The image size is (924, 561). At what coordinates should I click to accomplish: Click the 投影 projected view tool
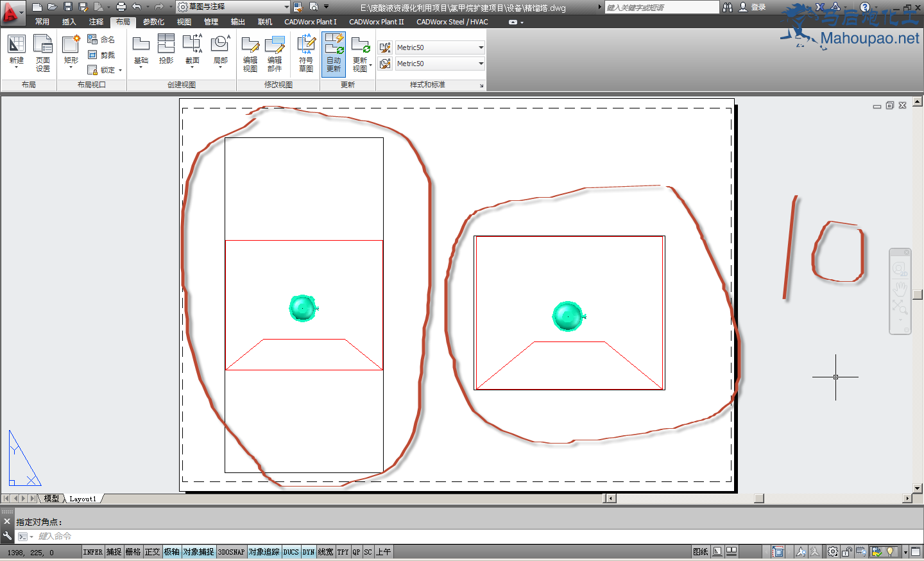coord(166,50)
